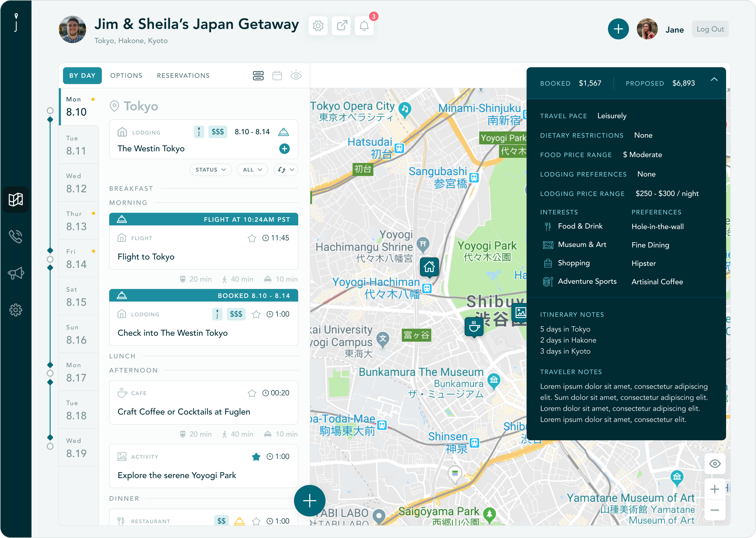Open the STATUS filter dropdown
Image resolution: width=756 pixels, height=538 pixels.
(211, 170)
